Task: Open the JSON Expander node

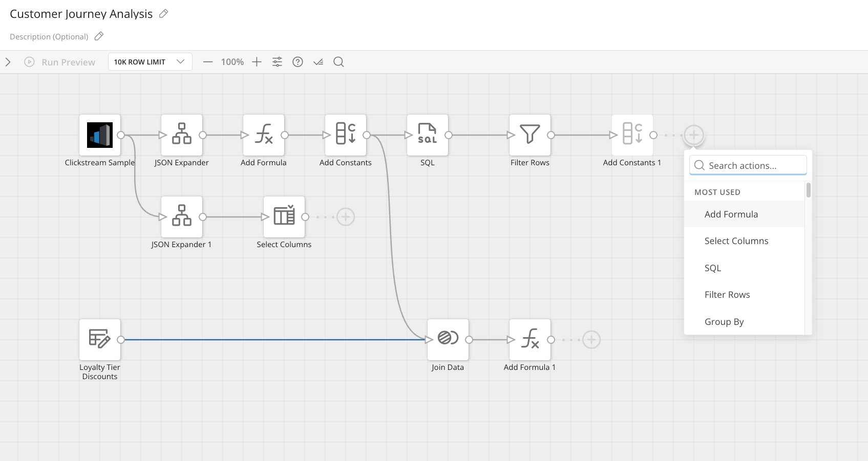Action: click(x=182, y=135)
